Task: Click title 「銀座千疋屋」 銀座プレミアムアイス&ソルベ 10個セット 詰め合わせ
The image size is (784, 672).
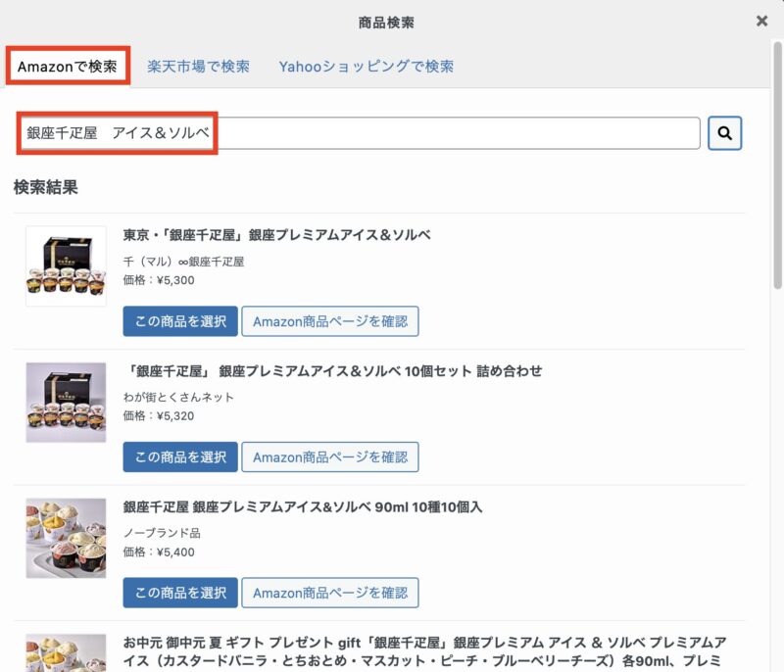Action: point(332,370)
